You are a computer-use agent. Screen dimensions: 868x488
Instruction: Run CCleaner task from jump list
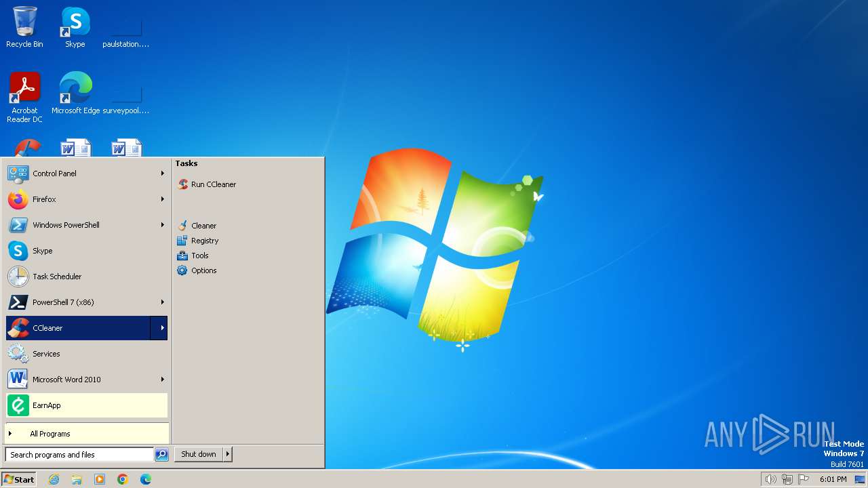point(207,184)
